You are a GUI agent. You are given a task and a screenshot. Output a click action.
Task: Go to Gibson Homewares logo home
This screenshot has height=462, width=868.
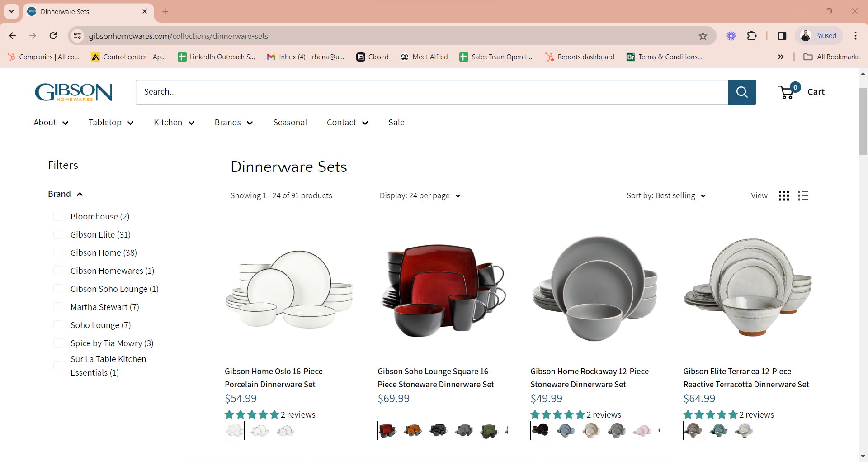(74, 92)
